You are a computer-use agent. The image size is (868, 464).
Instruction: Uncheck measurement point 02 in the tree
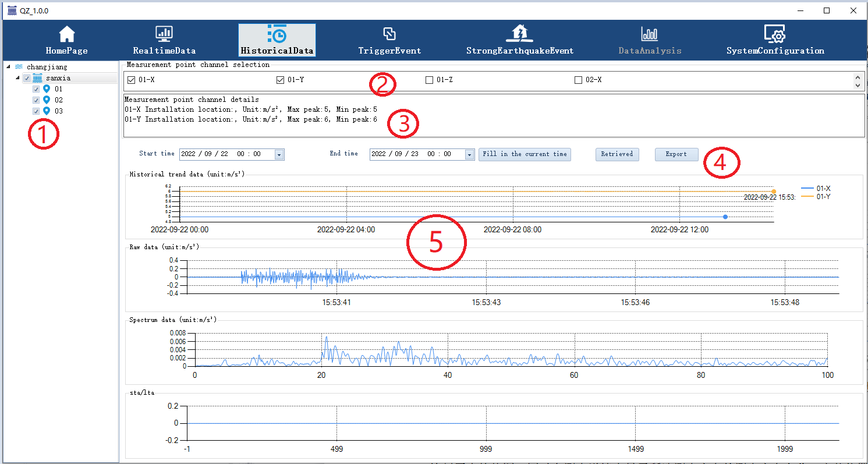point(36,100)
